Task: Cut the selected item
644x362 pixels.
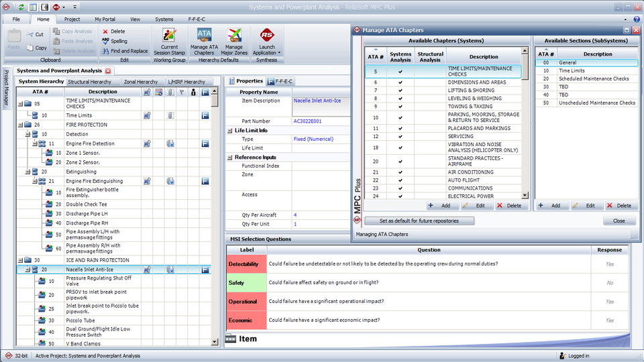Action: pos(36,34)
